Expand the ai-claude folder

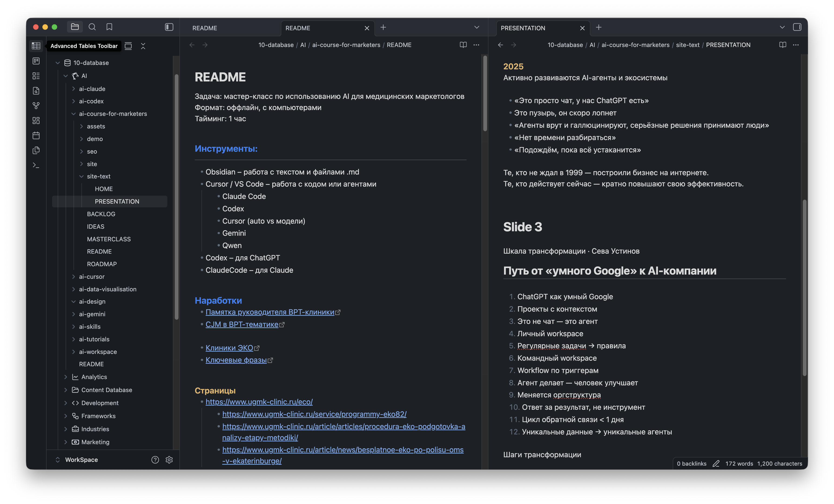click(x=74, y=89)
